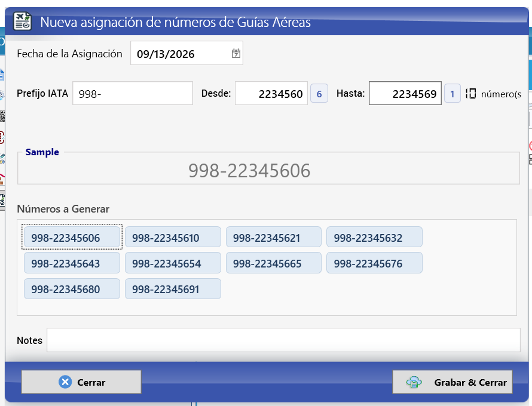Click the Números a Generar heading
Image resolution: width=532 pixels, height=406 pixels.
(x=63, y=209)
